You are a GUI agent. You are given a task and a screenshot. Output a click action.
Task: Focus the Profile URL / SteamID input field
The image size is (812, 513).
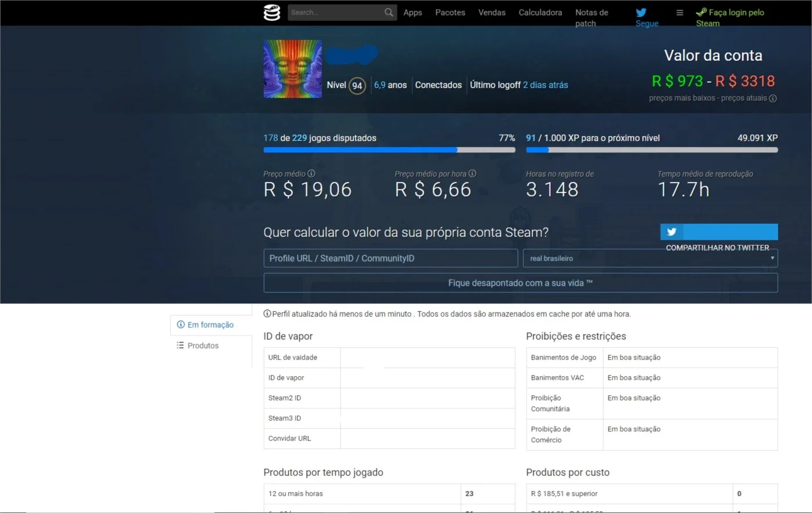[390, 258]
